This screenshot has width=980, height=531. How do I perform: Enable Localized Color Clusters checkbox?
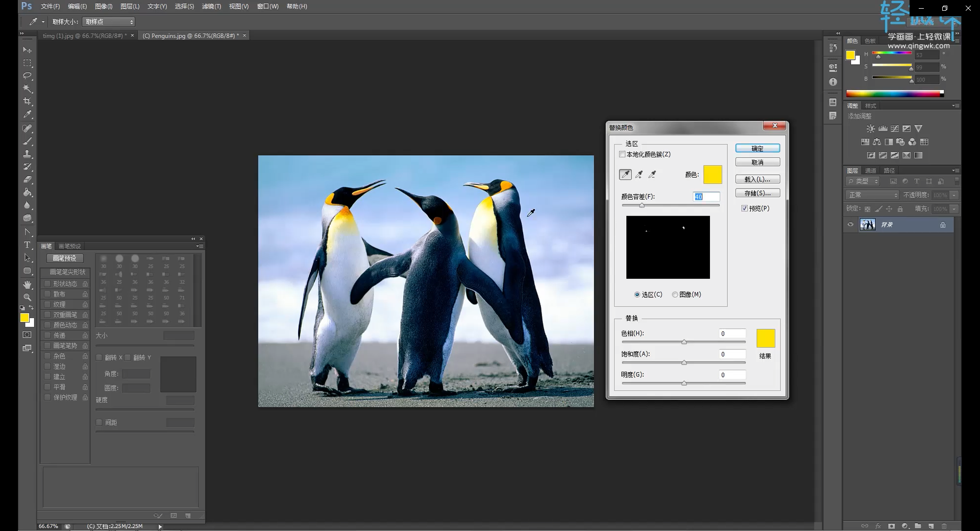622,154
